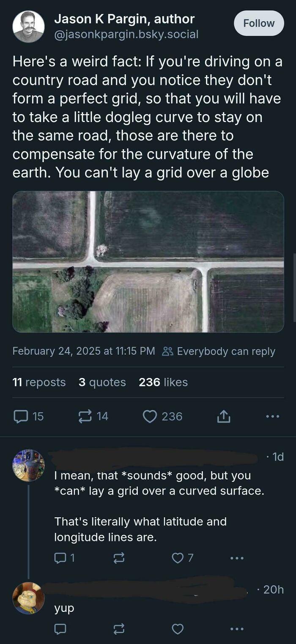View the 11 reposts list
Image resolution: width=296 pixels, height=644 pixels.
click(x=39, y=382)
